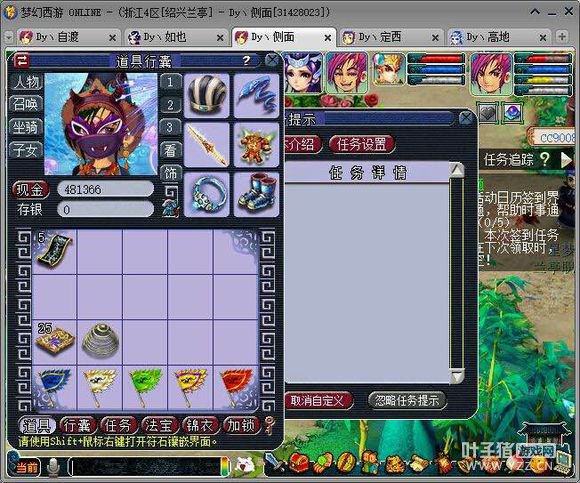
Task: Open the 召唤 summon tab
Action: [26, 104]
